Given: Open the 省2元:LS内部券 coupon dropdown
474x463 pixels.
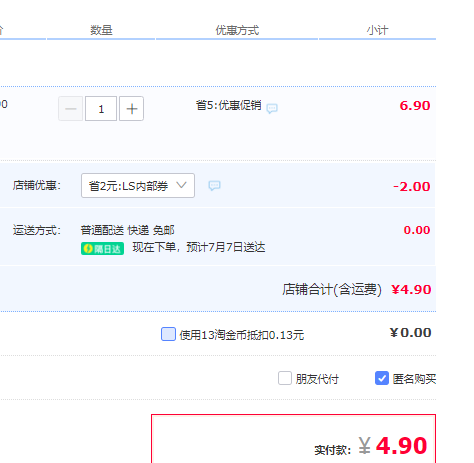Looking at the screenshot, I should click(138, 185).
